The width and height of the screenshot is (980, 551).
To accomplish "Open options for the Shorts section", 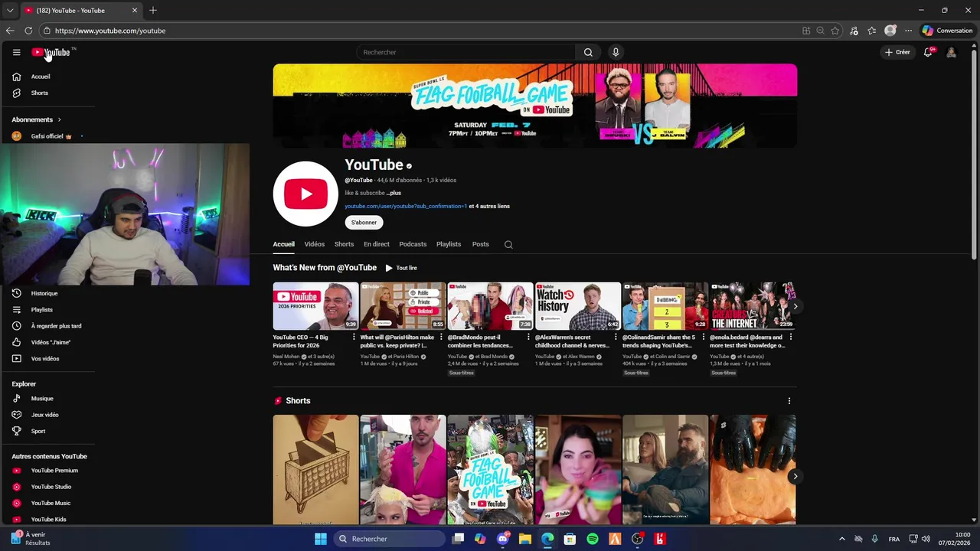I will pos(789,400).
